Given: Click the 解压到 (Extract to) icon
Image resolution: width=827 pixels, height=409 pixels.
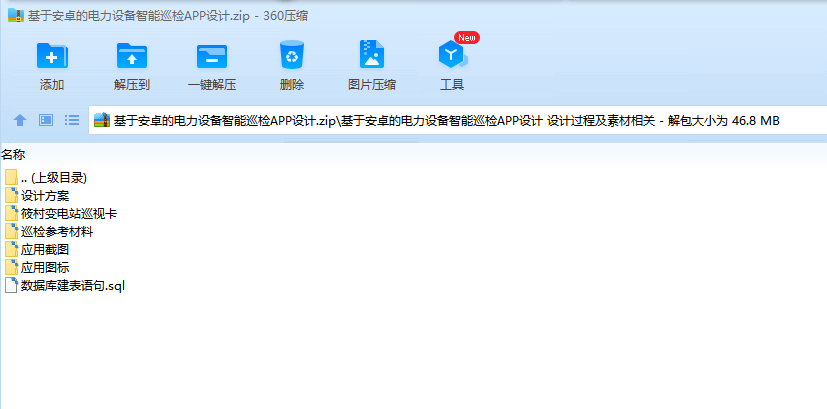Looking at the screenshot, I should coord(132,56).
